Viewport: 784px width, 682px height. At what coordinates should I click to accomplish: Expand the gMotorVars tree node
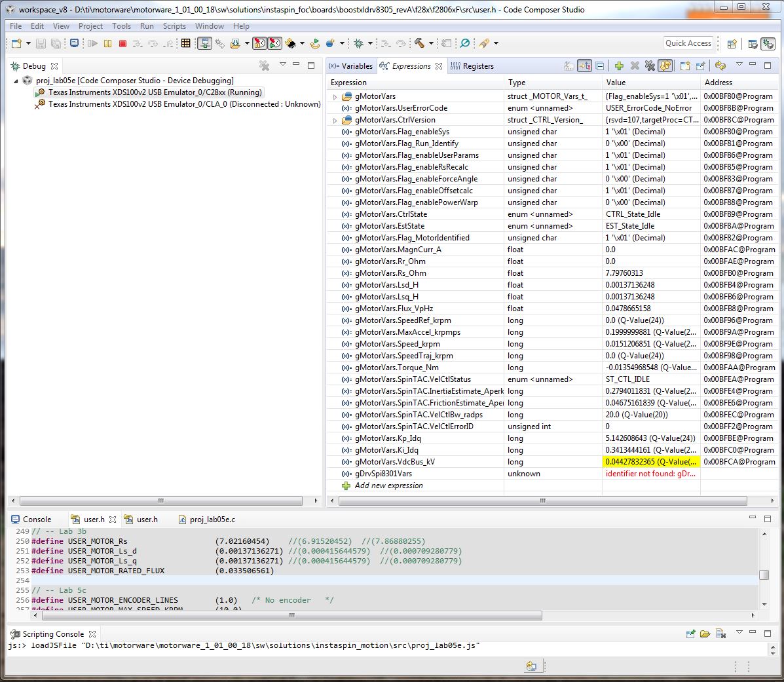[x=334, y=96]
